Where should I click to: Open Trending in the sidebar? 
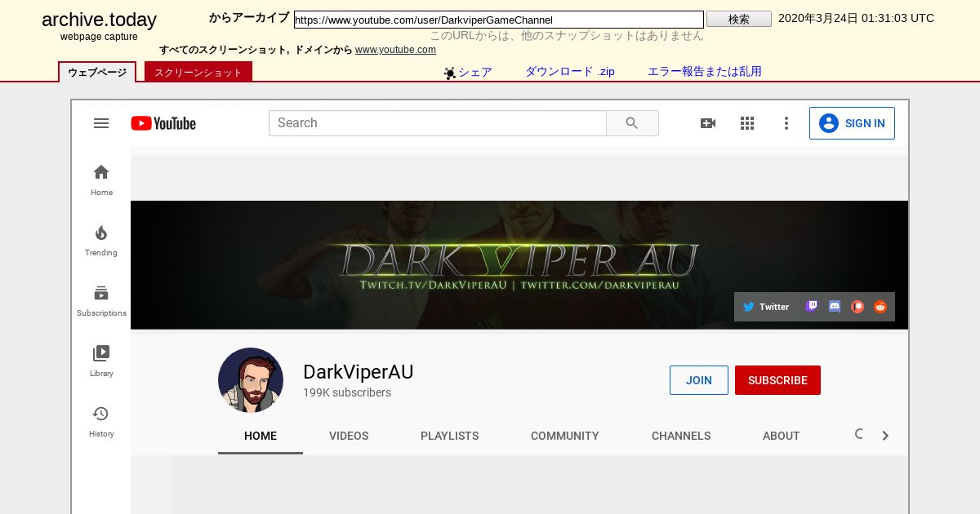(x=101, y=241)
